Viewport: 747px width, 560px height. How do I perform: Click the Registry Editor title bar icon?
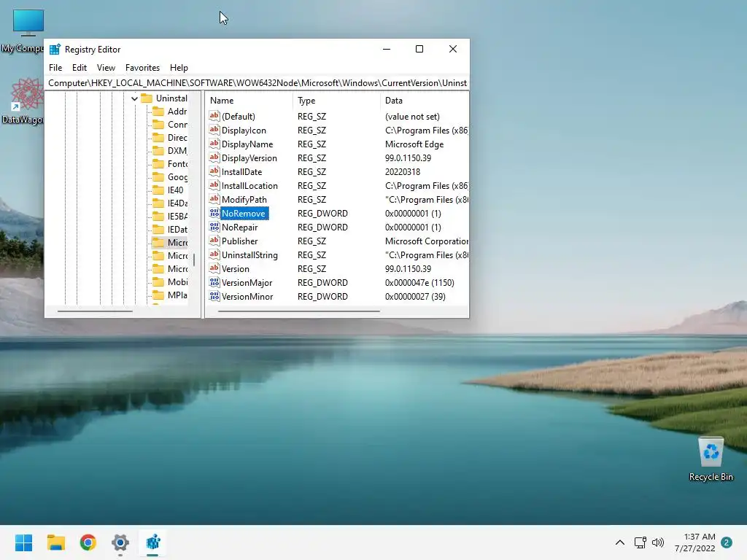point(55,50)
